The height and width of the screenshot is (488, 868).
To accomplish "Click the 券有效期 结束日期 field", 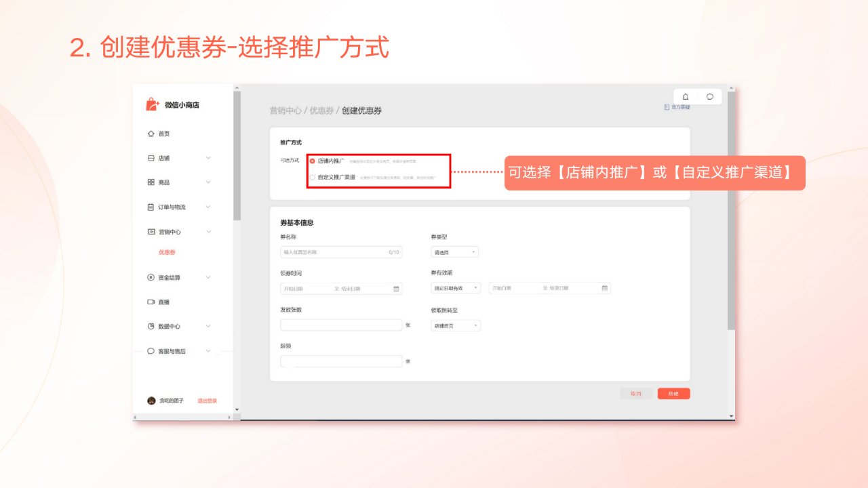I will (561, 288).
